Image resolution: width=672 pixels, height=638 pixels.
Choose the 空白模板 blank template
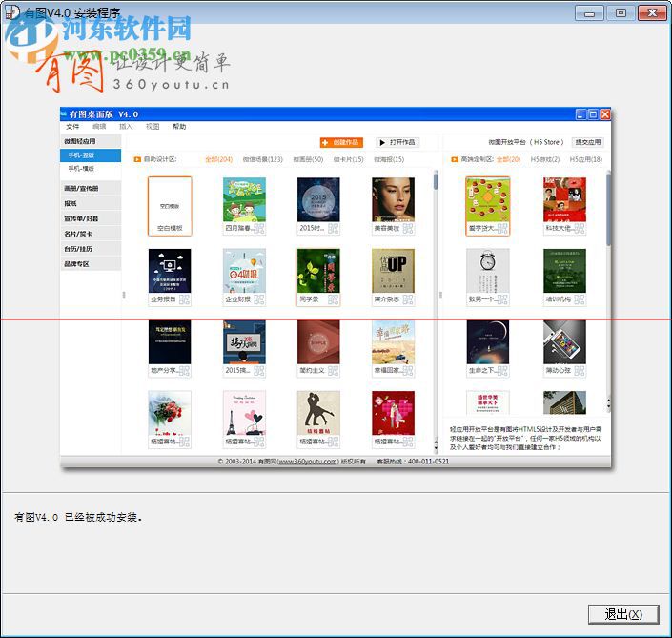tap(170, 206)
